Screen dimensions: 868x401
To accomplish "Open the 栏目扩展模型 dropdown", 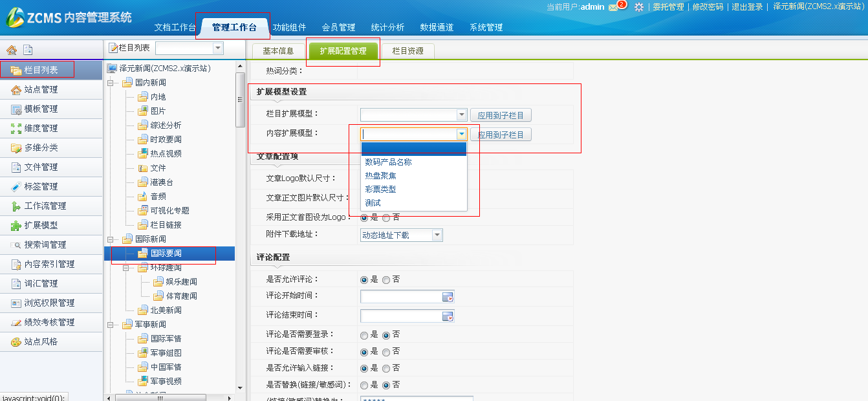I will 461,115.
